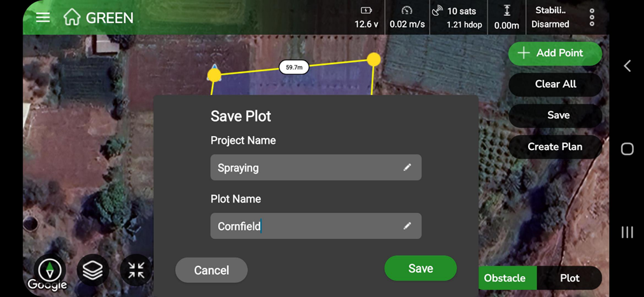The width and height of the screenshot is (644, 297).
Task: Switch to Obstacle mode
Action: click(505, 278)
